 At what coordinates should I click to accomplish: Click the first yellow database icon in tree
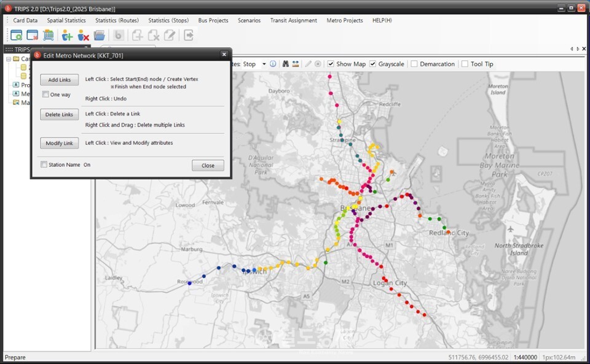click(23, 68)
